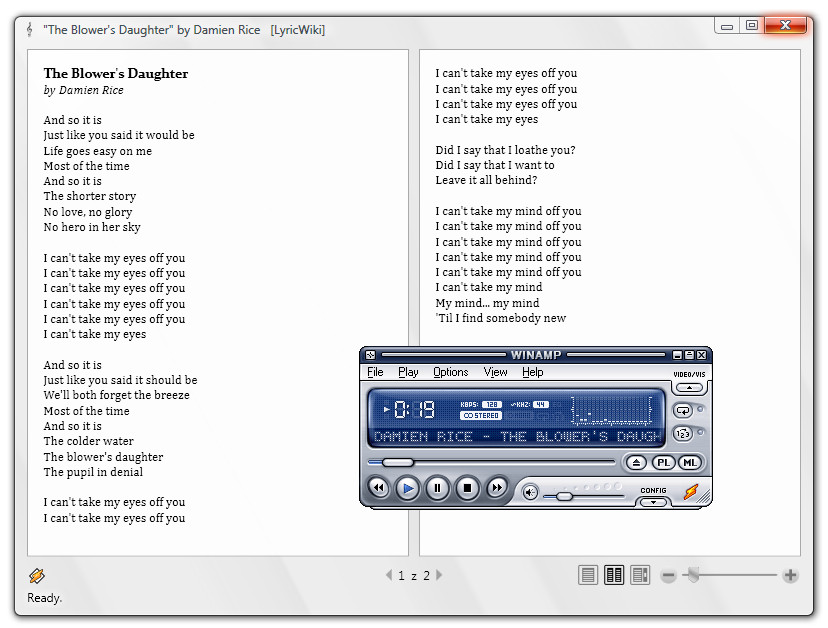
Task: Click treble clef icon in title bar
Action: pyautogui.click(x=30, y=30)
